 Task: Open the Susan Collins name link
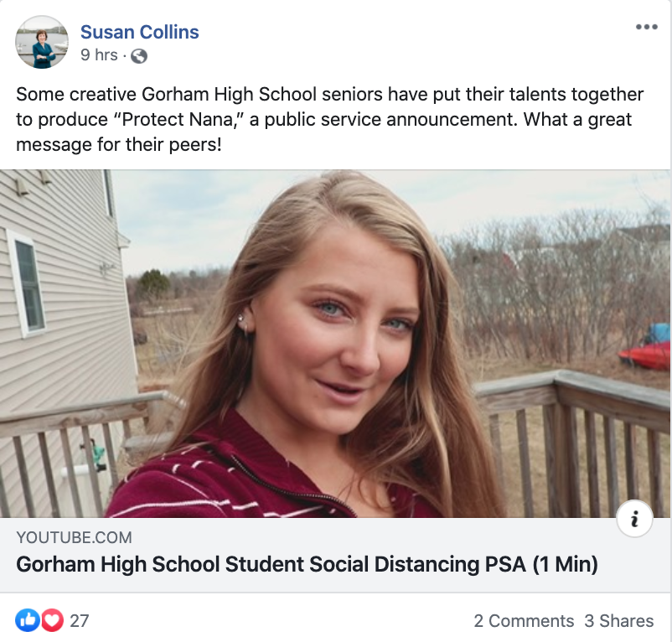click(139, 32)
